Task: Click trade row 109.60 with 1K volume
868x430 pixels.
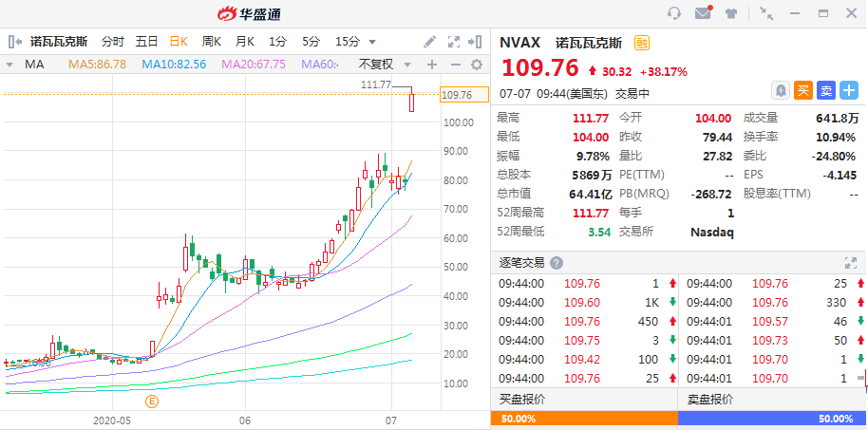Action: pyautogui.click(x=584, y=302)
